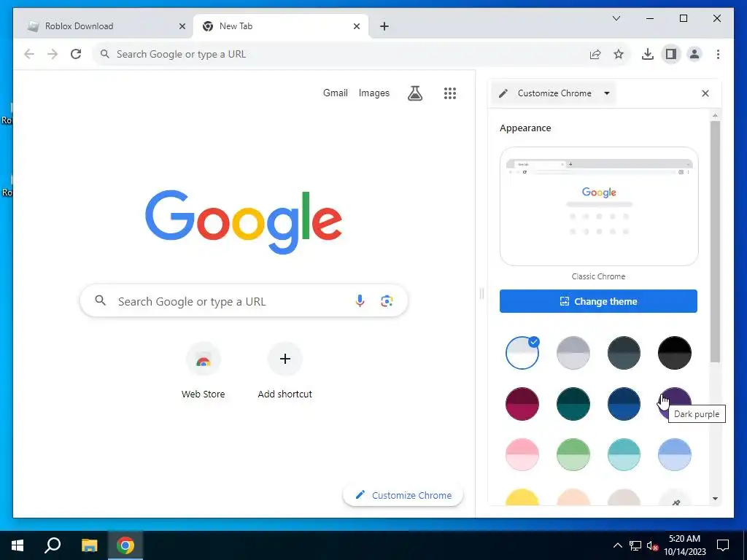The height and width of the screenshot is (560, 747).
Task: Select the dark blue color swatch
Action: pyautogui.click(x=624, y=404)
